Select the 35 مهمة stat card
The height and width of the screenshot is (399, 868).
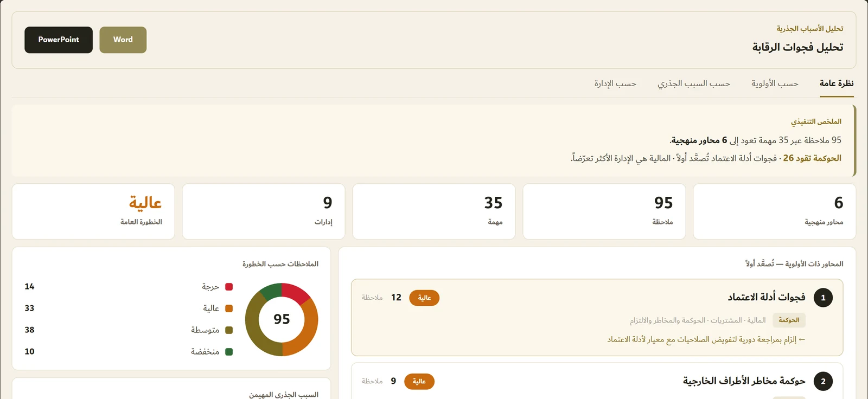pyautogui.click(x=433, y=211)
